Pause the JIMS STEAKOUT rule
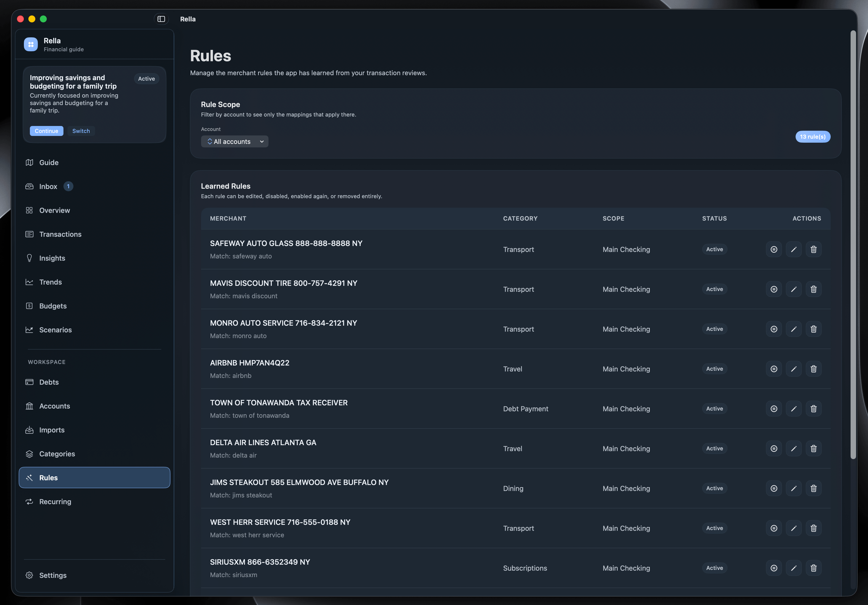 773,488
